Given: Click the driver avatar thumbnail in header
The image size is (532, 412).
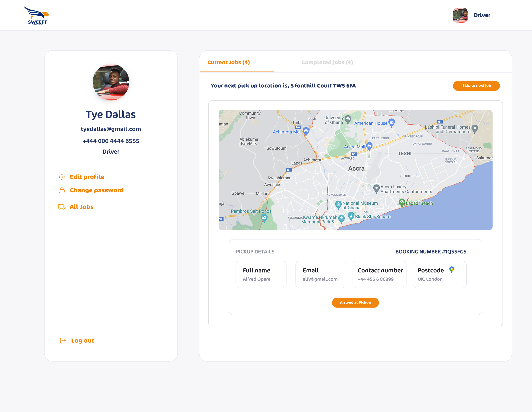Looking at the screenshot, I should click(x=460, y=15).
